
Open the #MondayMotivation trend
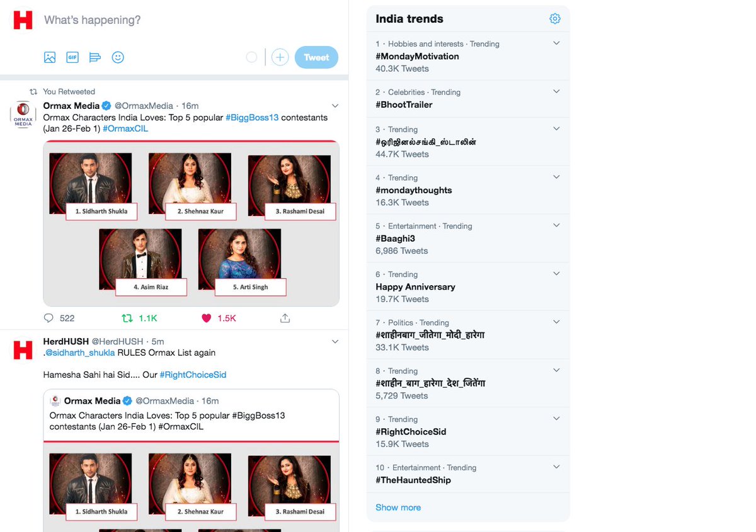click(x=417, y=57)
